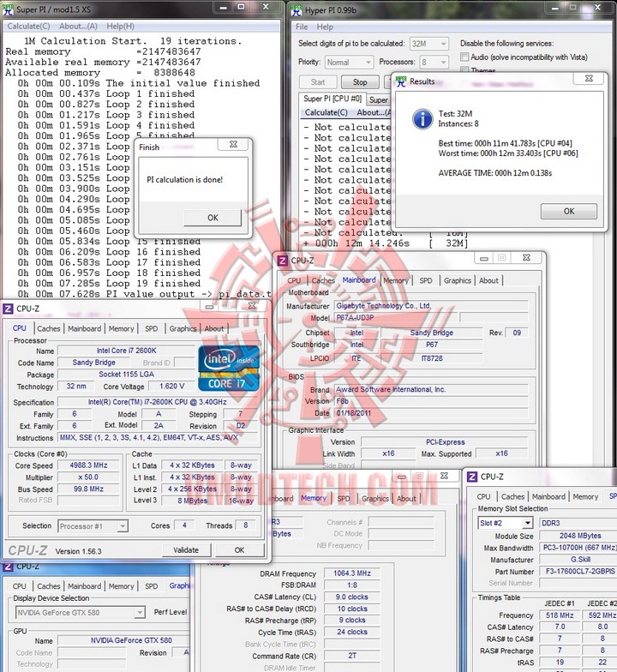
Task: Select Super PI [CPU #0] tab
Action: 332,99
